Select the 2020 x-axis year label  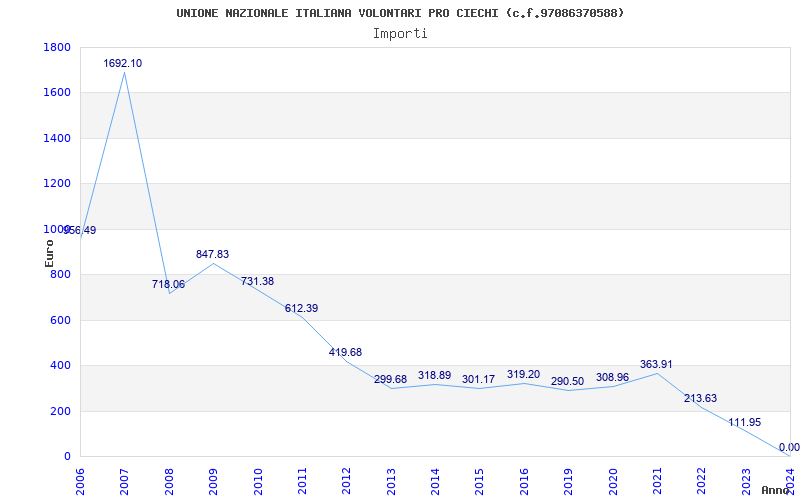tap(612, 481)
